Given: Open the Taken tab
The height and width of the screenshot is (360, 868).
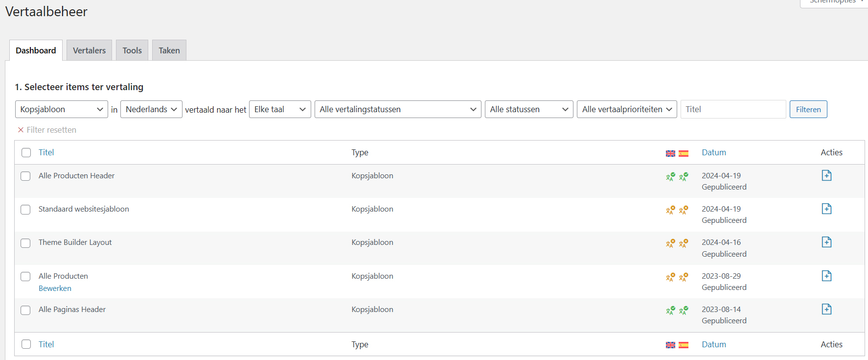Looking at the screenshot, I should click(x=169, y=50).
